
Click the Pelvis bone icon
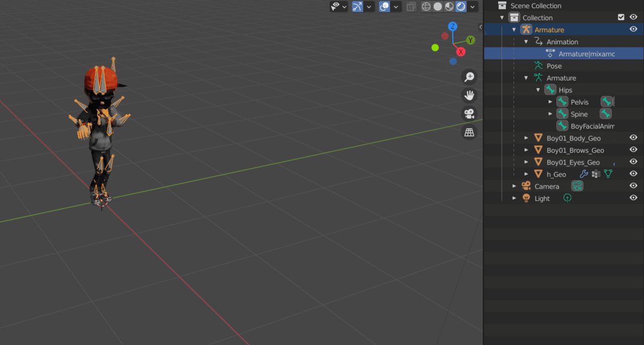point(562,102)
